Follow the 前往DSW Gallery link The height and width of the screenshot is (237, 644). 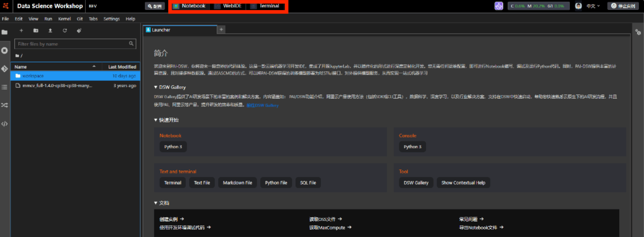(x=262, y=105)
